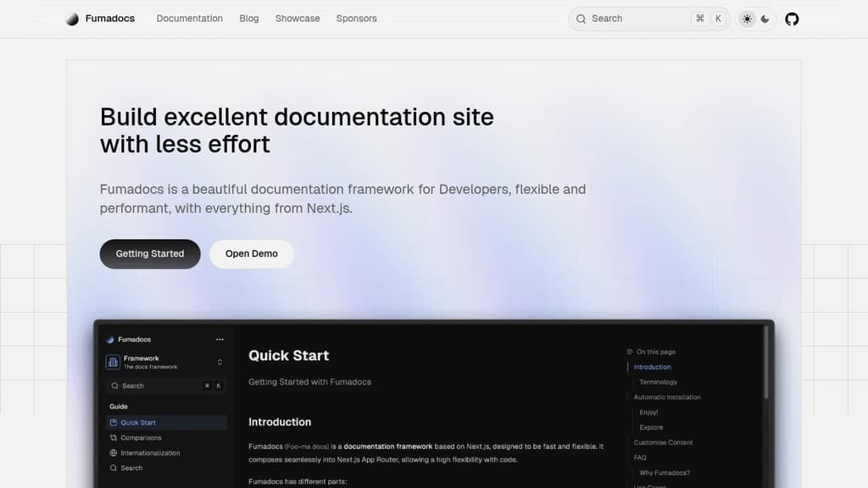The image size is (868, 488).
Task: Open the demo via Open Demo
Action: coord(251,253)
